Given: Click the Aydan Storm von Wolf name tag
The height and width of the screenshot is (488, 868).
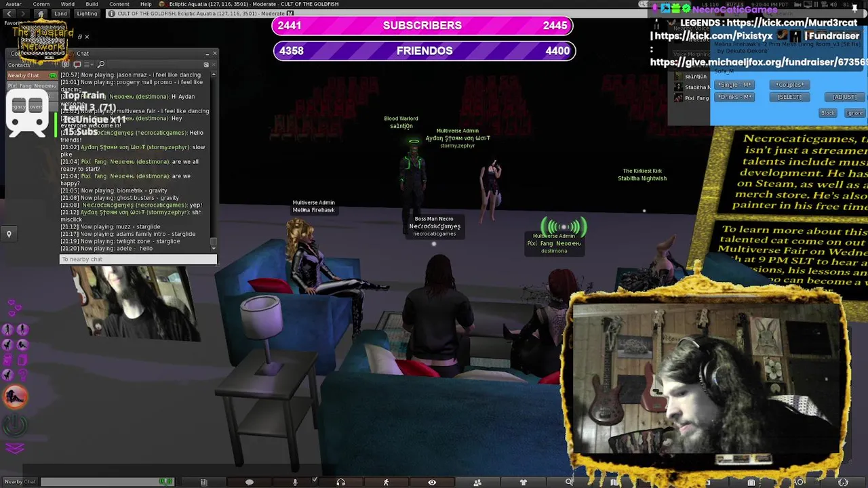Looking at the screenshot, I should (x=458, y=138).
